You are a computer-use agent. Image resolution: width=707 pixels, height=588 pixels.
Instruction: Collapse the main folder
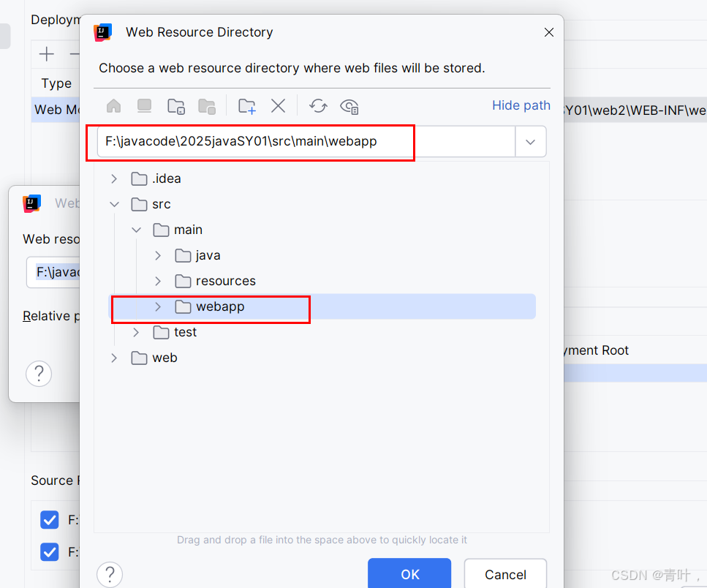tap(136, 230)
